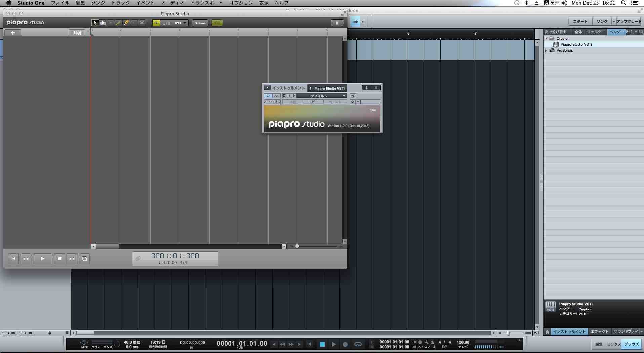This screenshot has width=644, height=353.
Task: Click Studio One stop button in transport
Action: coord(322,344)
